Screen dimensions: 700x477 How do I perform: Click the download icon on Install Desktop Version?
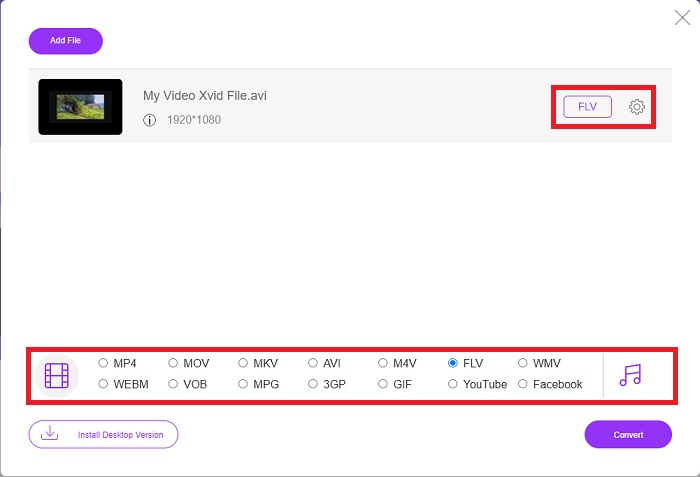pyautogui.click(x=50, y=433)
